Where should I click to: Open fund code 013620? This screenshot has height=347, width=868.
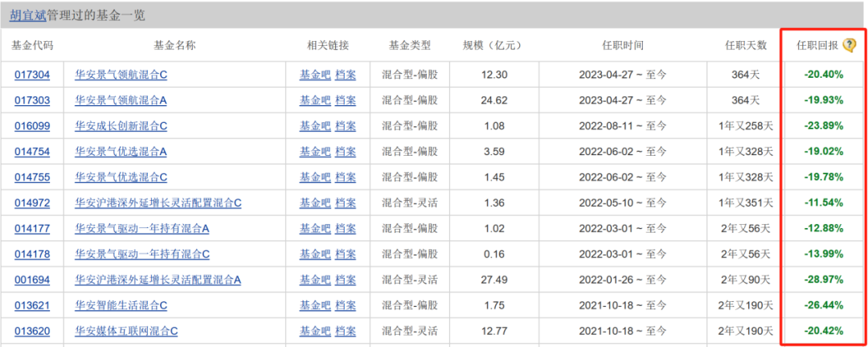coord(32,332)
